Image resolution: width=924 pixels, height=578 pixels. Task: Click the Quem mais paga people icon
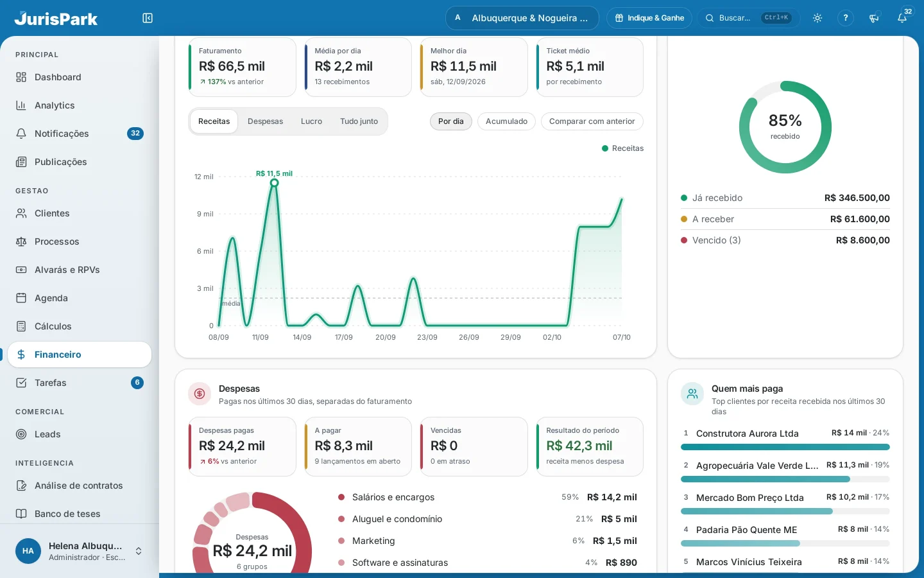[x=692, y=394]
